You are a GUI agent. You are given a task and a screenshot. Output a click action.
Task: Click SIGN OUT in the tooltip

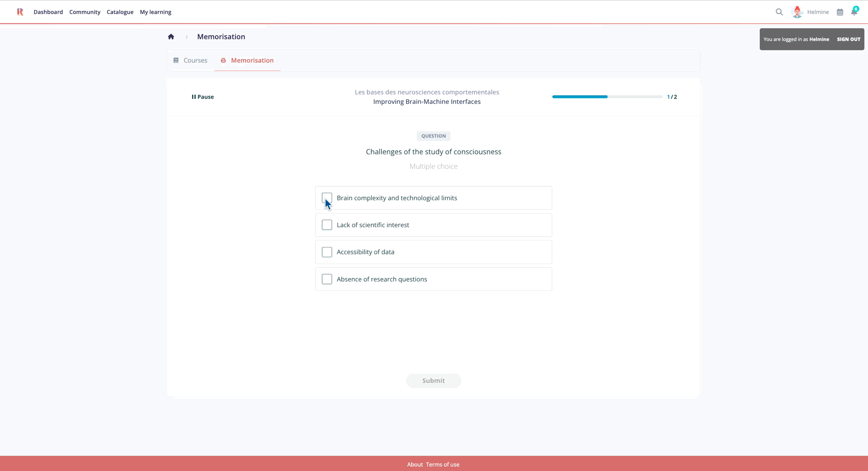[848, 39]
